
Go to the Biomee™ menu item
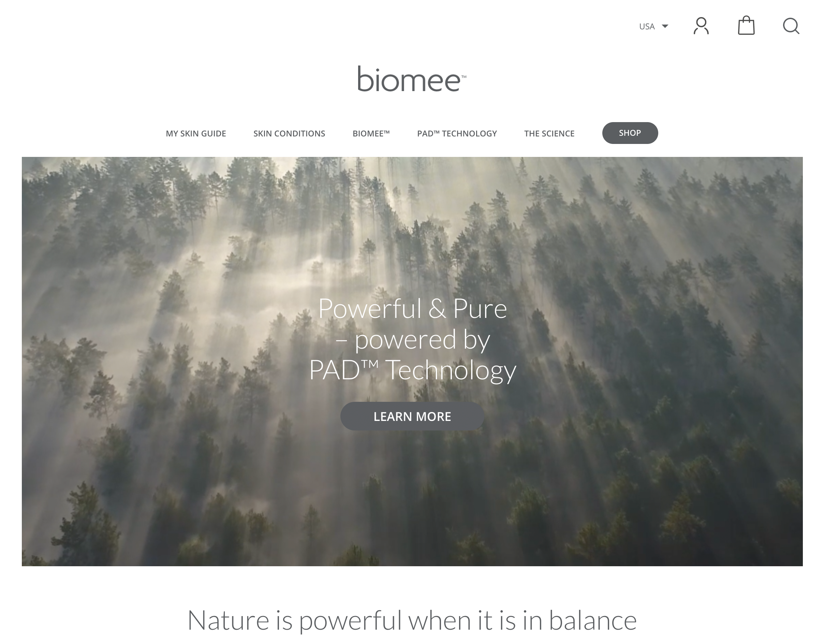coord(371,134)
